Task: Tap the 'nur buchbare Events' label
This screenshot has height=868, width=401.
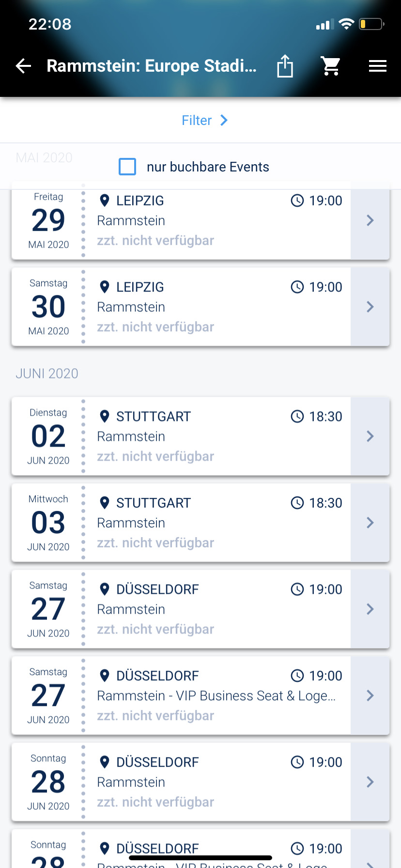Action: coord(208,167)
